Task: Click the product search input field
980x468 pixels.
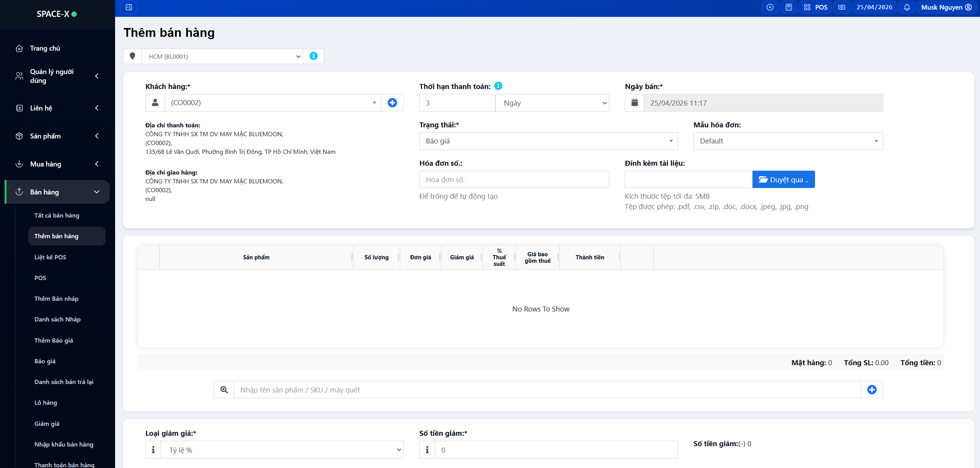Action: click(547, 390)
